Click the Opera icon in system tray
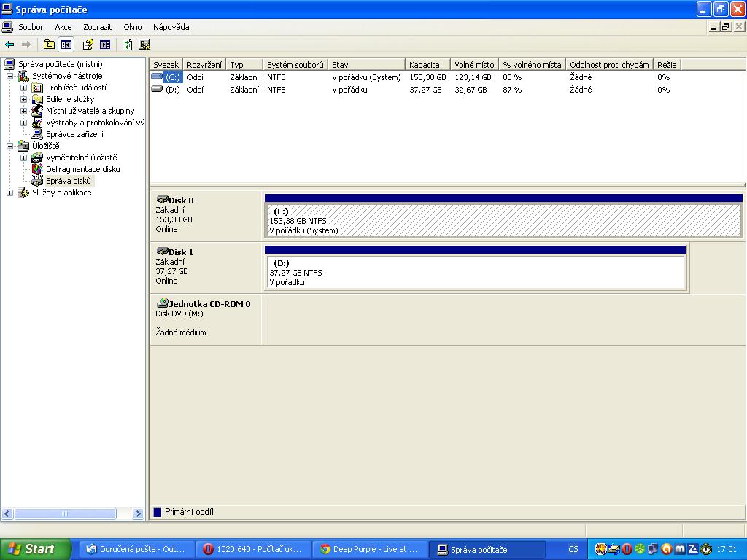 point(627,549)
